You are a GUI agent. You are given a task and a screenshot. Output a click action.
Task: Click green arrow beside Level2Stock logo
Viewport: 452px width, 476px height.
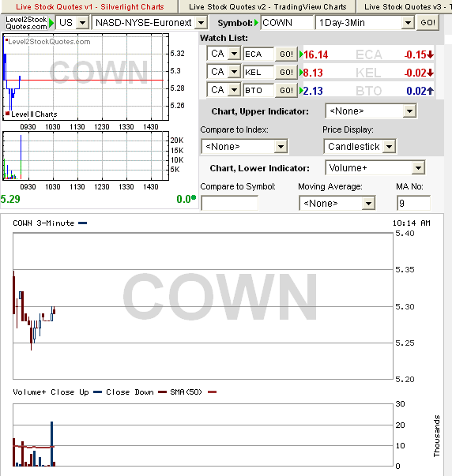pos(51,23)
